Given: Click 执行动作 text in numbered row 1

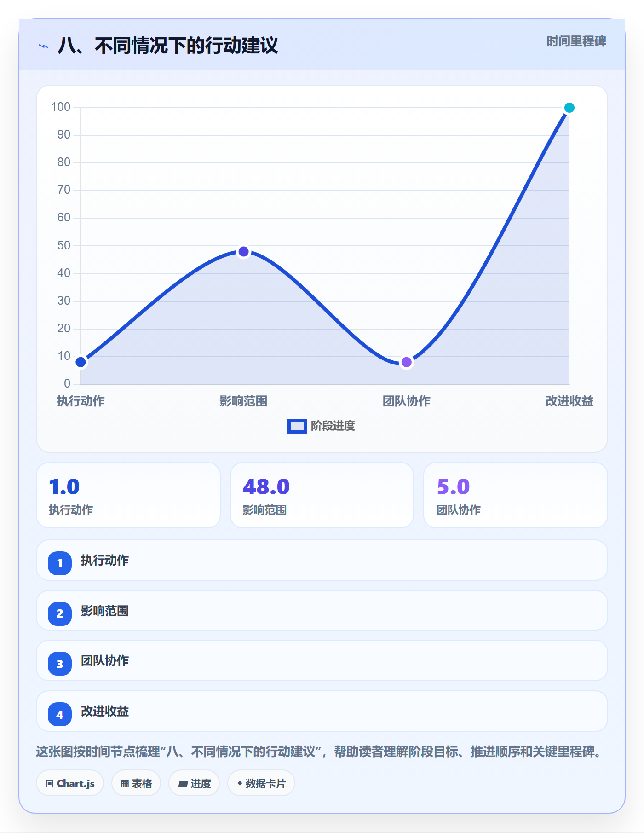Looking at the screenshot, I should tap(105, 561).
